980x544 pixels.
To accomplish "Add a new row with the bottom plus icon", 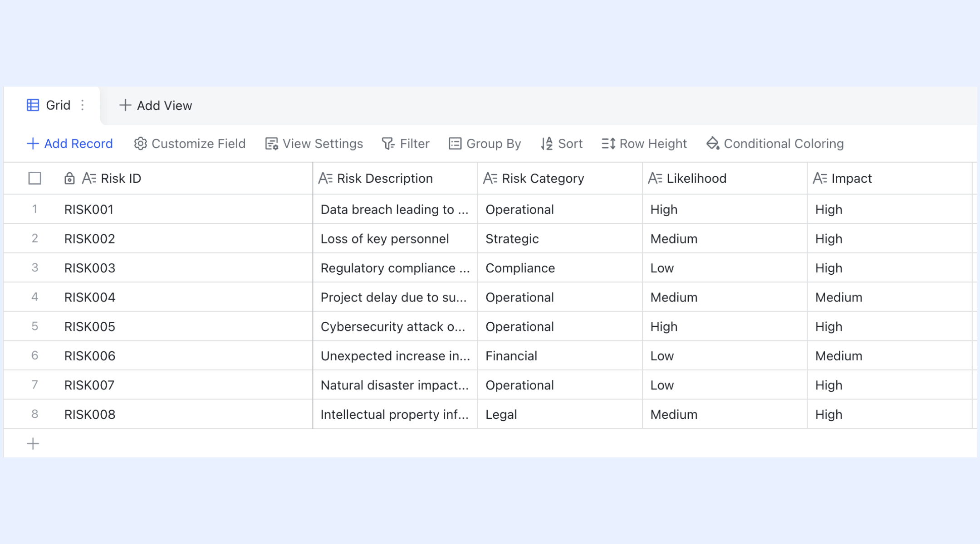I will (x=33, y=443).
